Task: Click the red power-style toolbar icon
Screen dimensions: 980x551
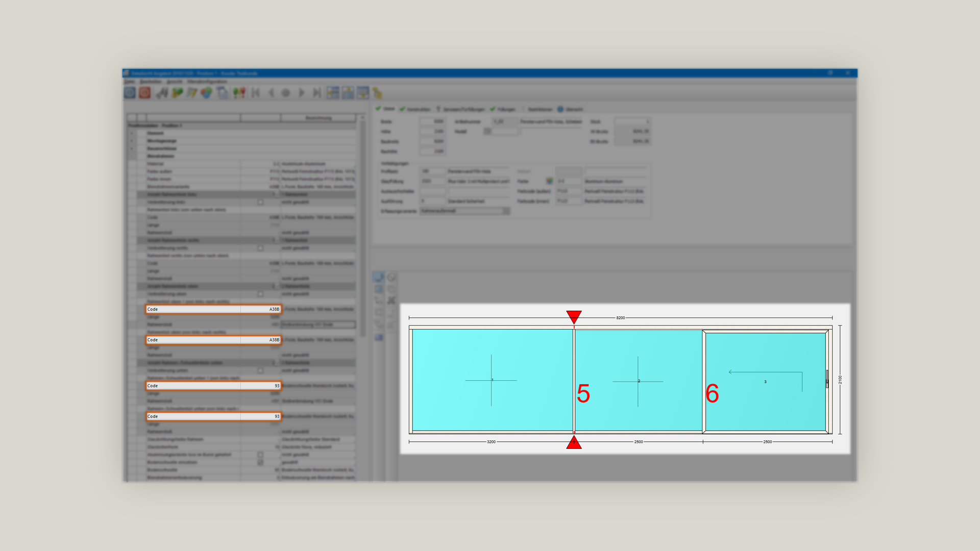Action: pos(145,93)
